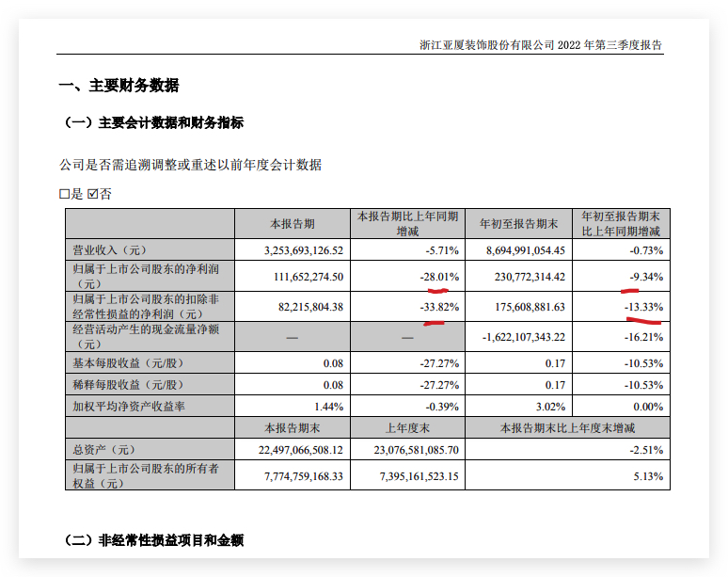Viewport: 728px width, 577px height.
Task: Select value -16.21%
Action: click(x=643, y=337)
